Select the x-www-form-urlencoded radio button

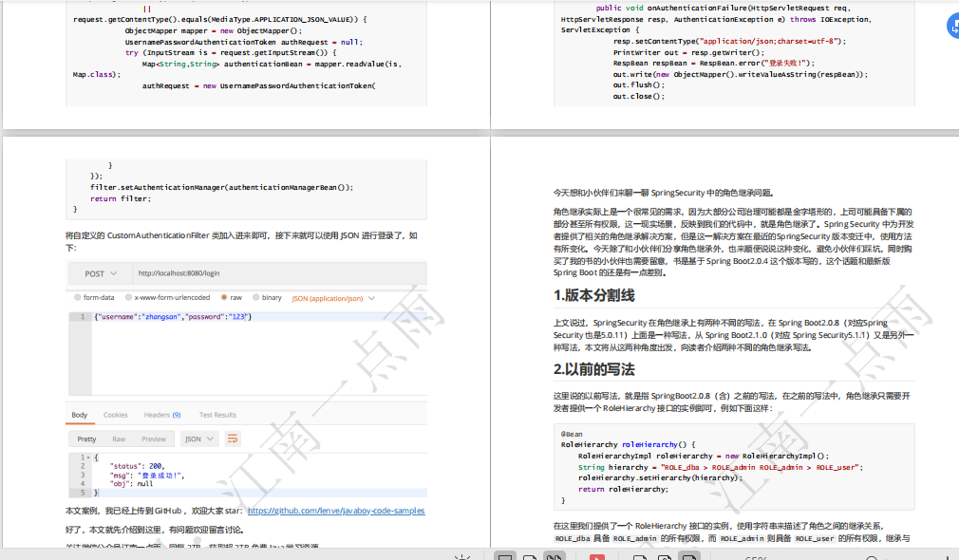coord(128,298)
